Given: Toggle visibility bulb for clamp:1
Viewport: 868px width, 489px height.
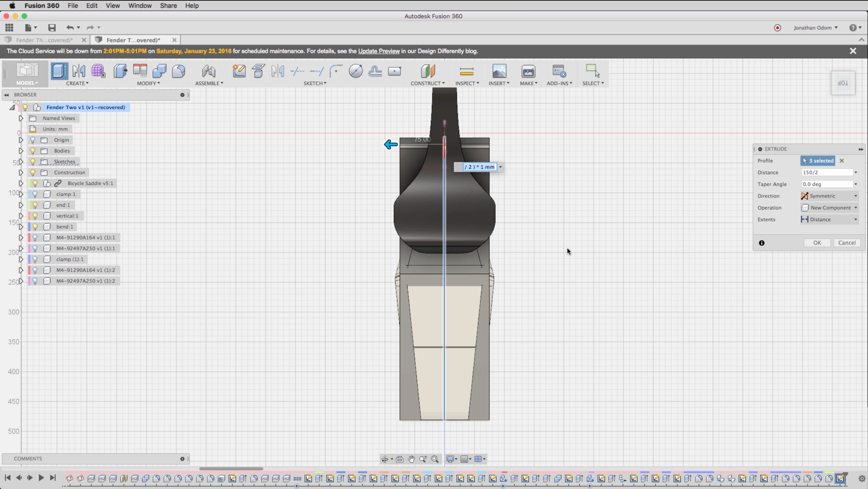Looking at the screenshot, I should coord(35,194).
